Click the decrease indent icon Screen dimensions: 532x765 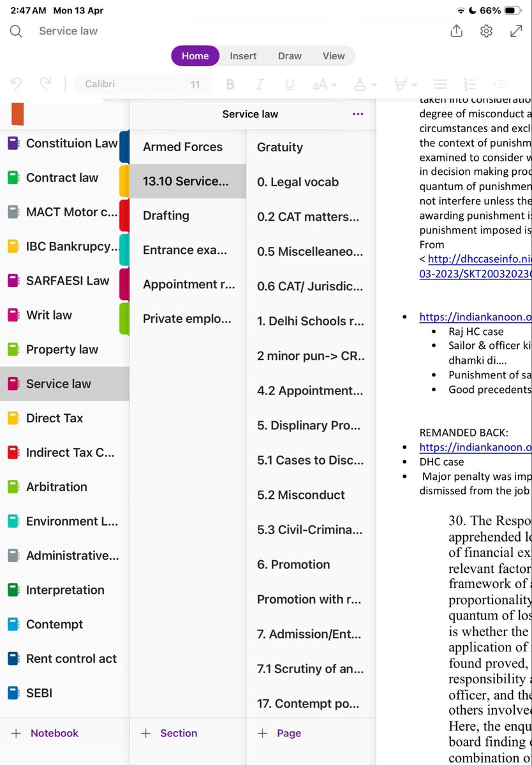(499, 84)
